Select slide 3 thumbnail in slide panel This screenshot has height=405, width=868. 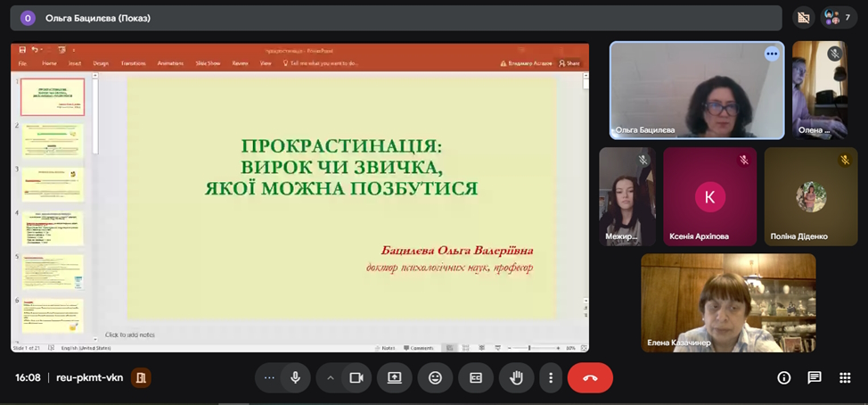click(53, 184)
